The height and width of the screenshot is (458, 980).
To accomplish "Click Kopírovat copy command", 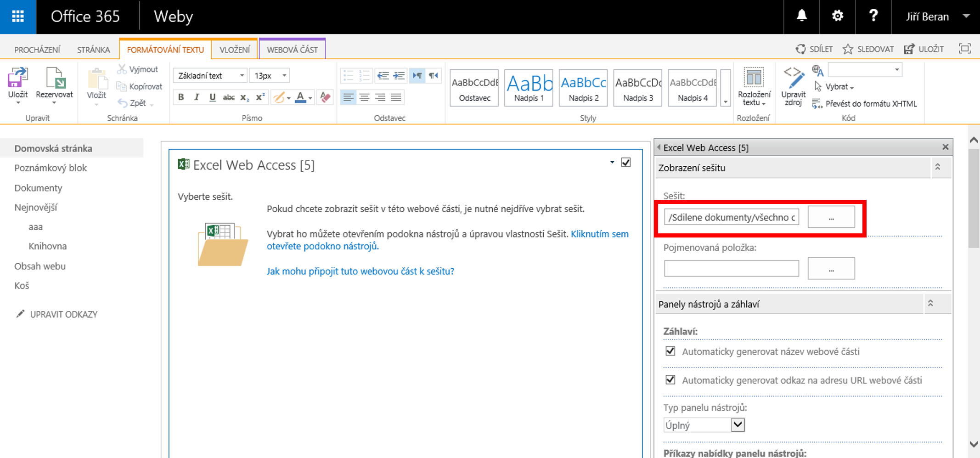I will coord(139,86).
